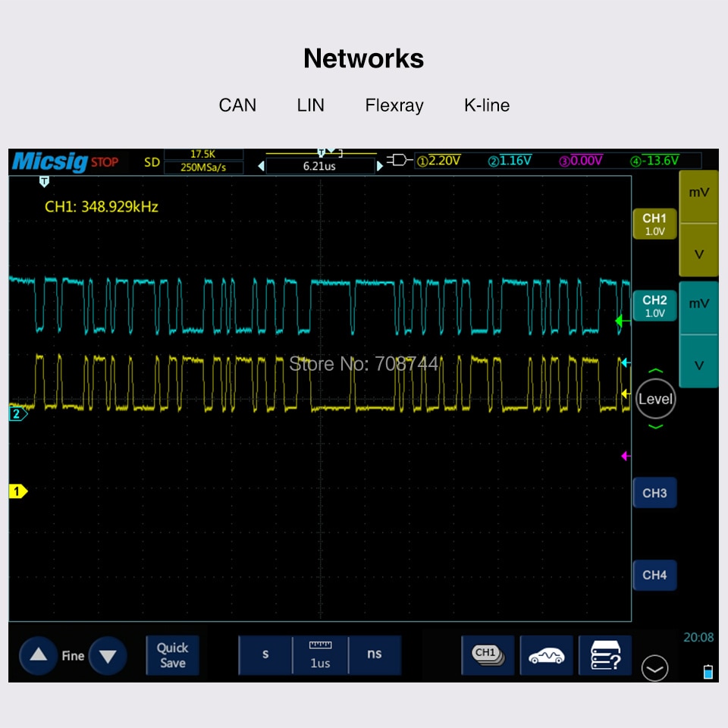
Task: Toggle the CH1 channel button
Action: pyautogui.click(x=654, y=224)
